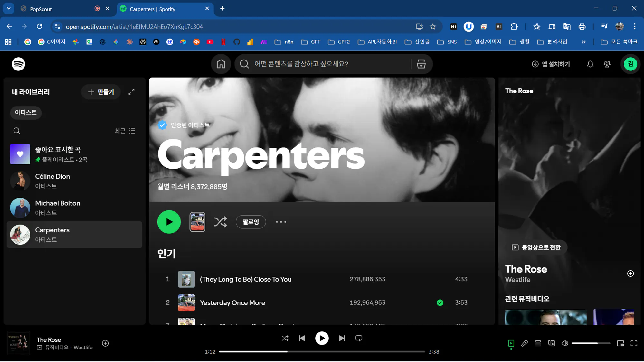
Task: Click Switch to video button
Action: click(x=536, y=247)
